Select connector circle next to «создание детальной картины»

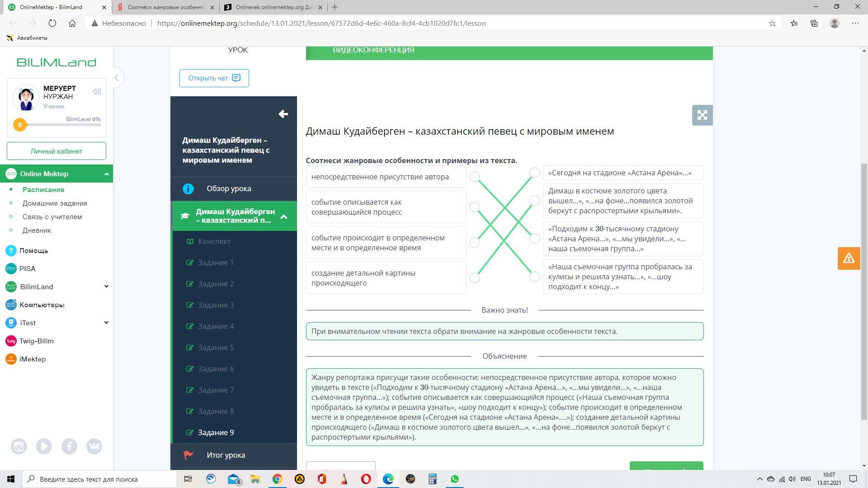(475, 278)
